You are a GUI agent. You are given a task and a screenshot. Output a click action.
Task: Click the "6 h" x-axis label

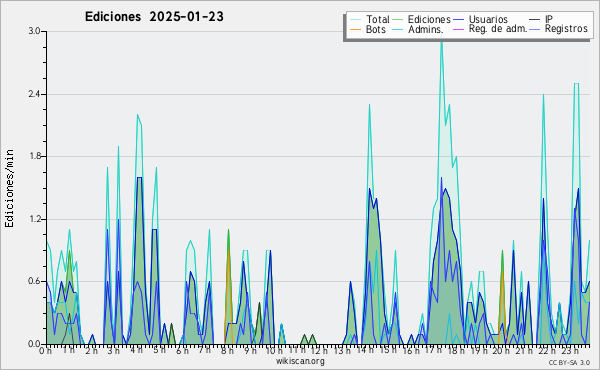click(182, 350)
